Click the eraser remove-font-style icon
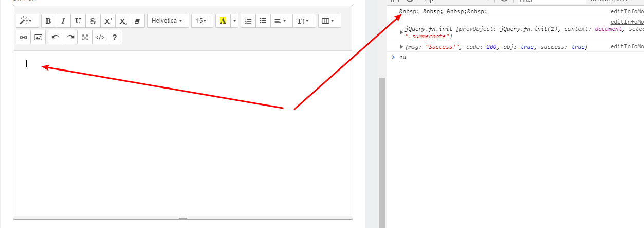Screen dimensions: 644x228 point(137,21)
